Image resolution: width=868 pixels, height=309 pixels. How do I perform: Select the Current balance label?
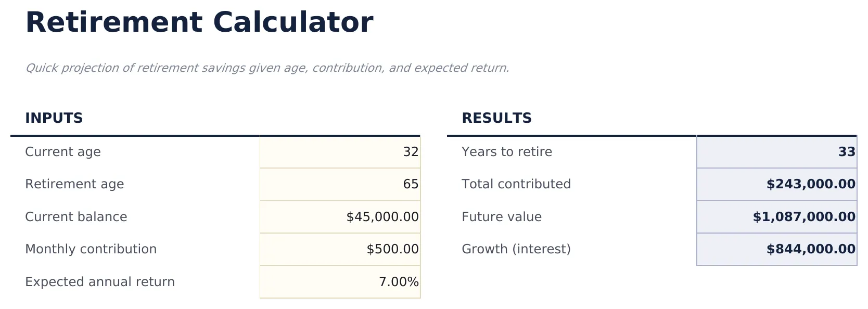tap(76, 217)
